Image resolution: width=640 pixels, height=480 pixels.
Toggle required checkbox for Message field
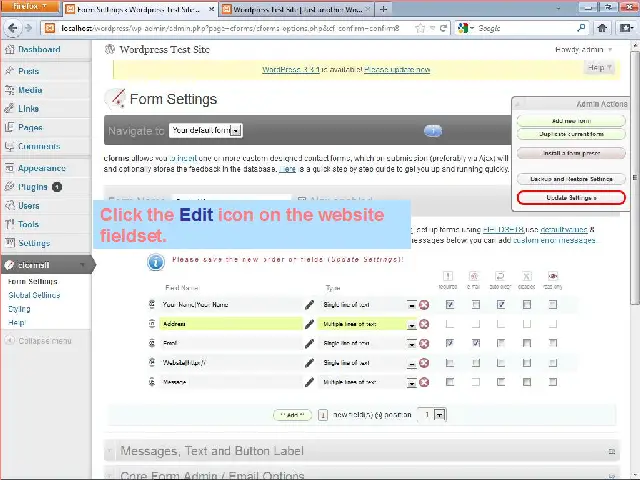click(450, 382)
